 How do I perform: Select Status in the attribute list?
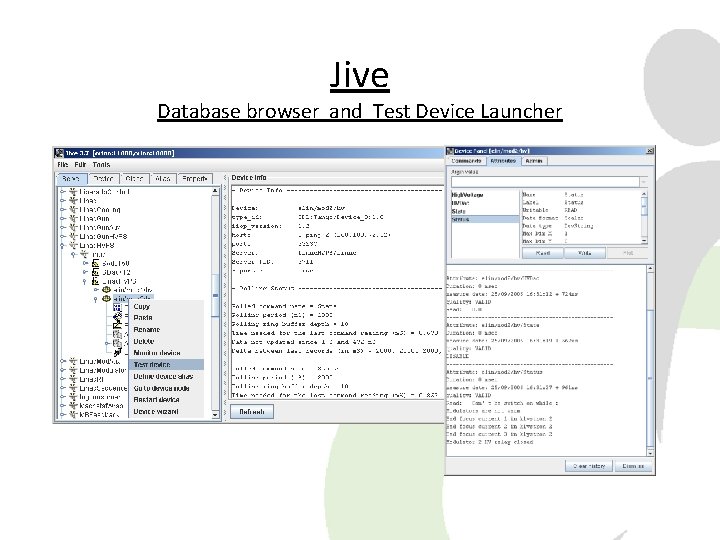click(485, 219)
